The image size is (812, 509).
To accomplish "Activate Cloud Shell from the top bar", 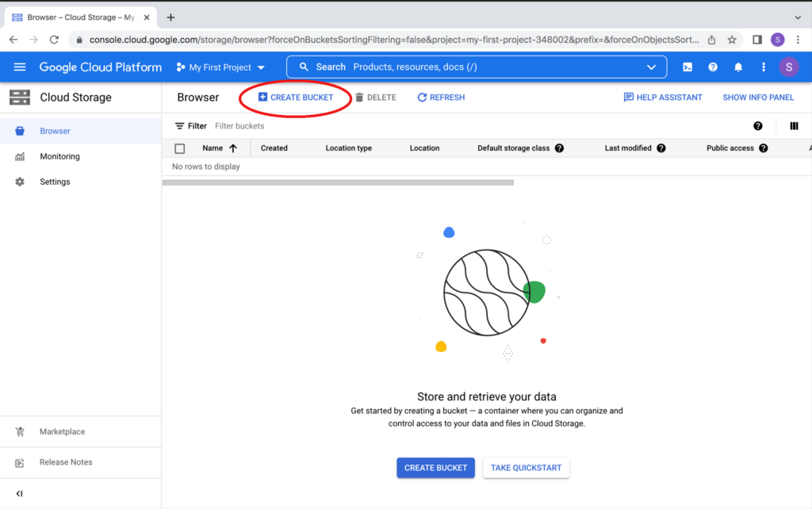I will (687, 67).
